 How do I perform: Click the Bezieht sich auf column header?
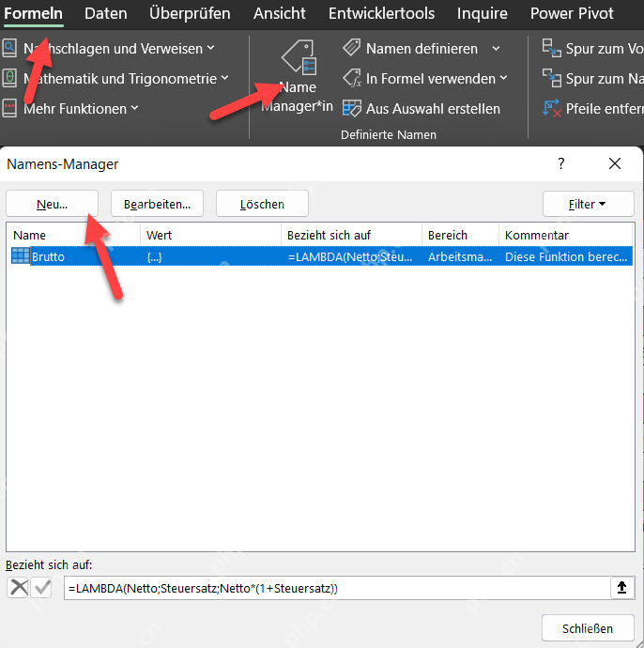coord(351,235)
